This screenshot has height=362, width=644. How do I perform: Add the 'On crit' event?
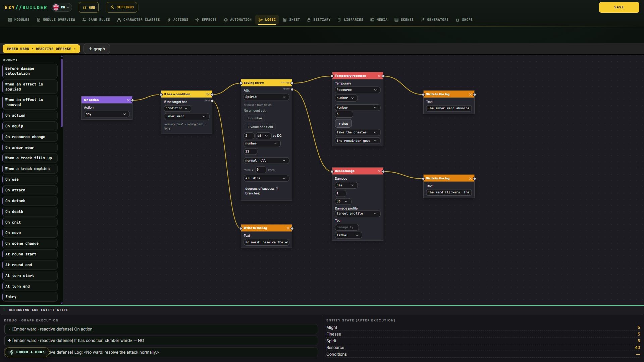(x=30, y=223)
